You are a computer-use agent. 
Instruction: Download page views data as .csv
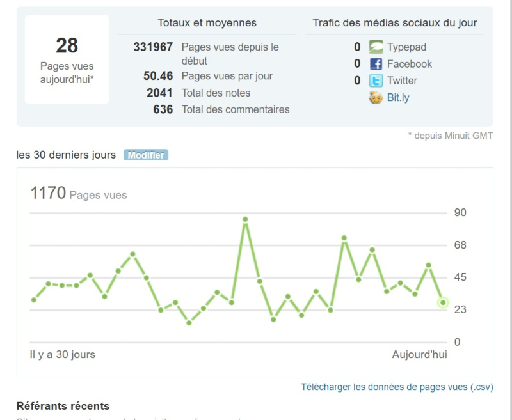[397, 387]
